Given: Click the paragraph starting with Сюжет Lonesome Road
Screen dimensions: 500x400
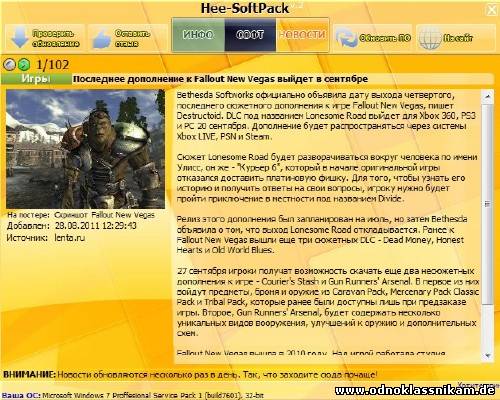Looking at the screenshot, I should tap(327, 178).
